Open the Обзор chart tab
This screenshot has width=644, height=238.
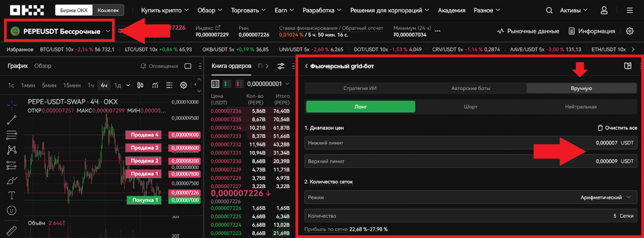(x=43, y=66)
